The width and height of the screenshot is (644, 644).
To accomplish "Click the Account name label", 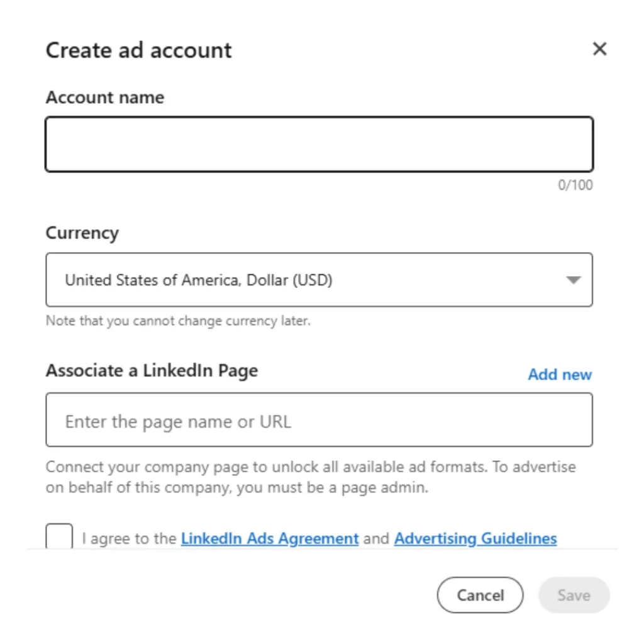I will pyautogui.click(x=105, y=97).
